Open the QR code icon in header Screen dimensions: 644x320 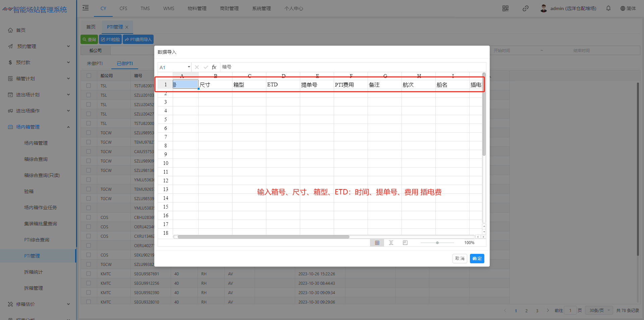[505, 8]
